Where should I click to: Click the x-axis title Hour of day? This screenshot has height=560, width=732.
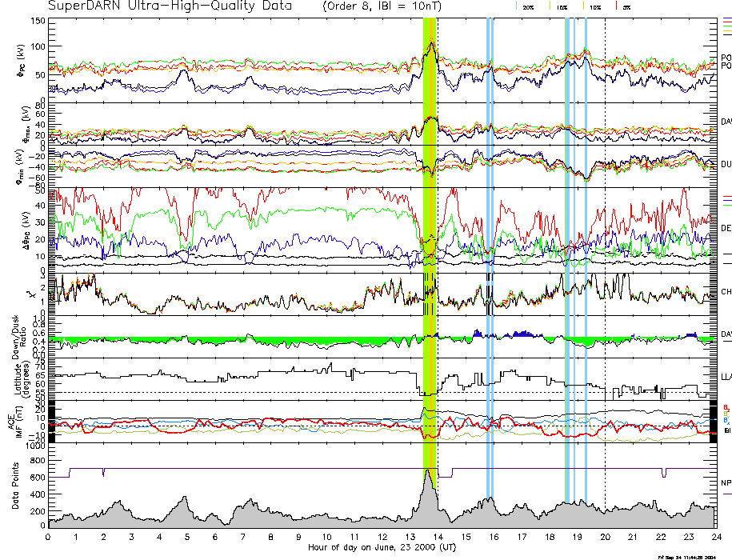382,548
